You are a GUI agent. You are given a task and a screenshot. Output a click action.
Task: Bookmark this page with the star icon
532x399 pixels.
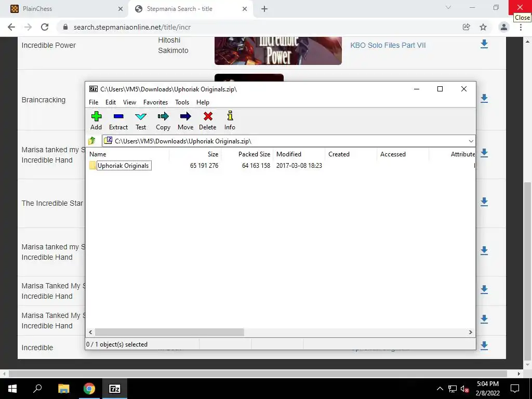[483, 27]
